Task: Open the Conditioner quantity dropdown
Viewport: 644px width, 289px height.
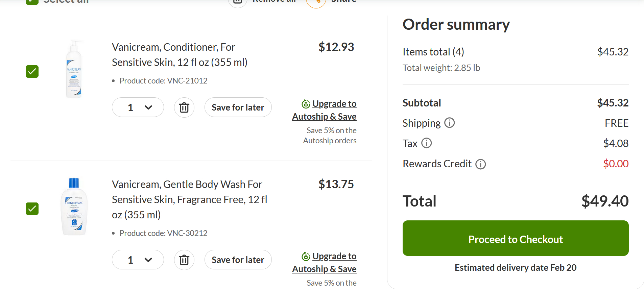Action: [138, 107]
